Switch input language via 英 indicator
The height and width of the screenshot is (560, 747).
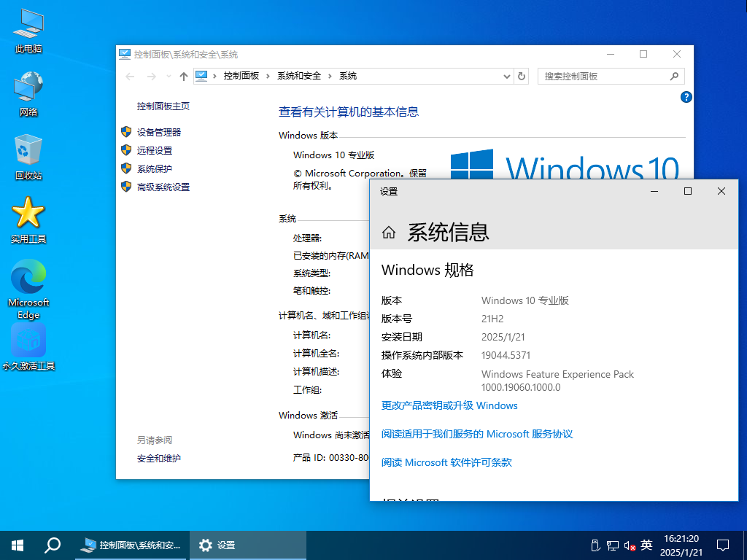coord(646,545)
